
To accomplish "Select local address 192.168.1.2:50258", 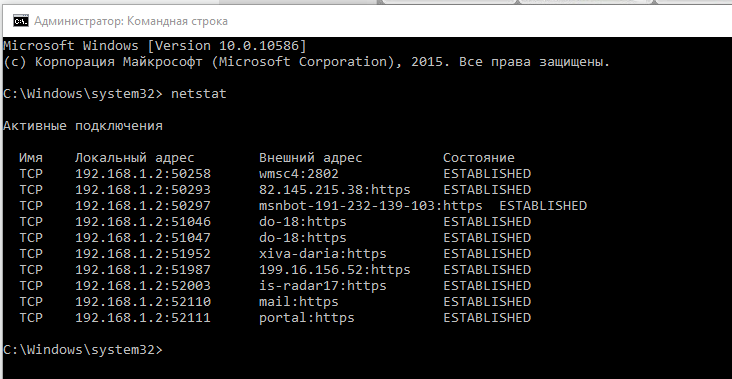I will coord(143,174).
